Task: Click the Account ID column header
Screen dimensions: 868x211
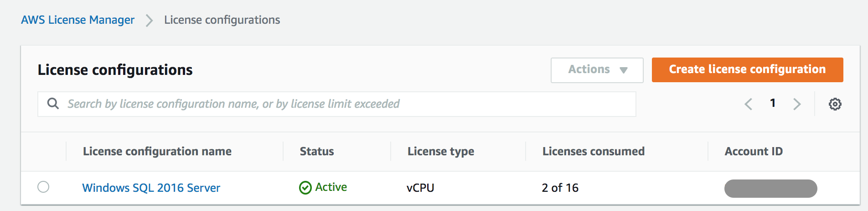Action: point(753,151)
